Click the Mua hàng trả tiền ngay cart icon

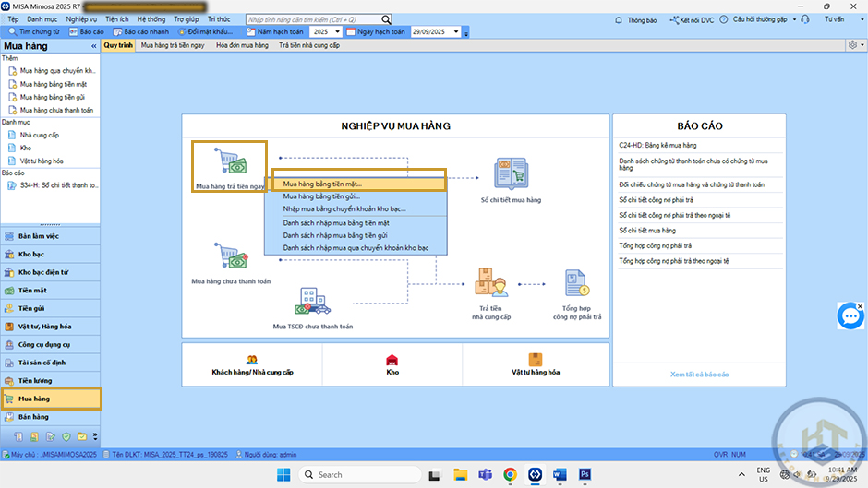(x=229, y=162)
